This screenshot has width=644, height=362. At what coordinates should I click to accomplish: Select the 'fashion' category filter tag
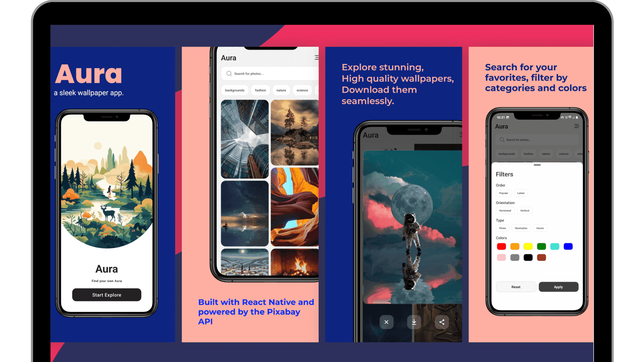pyautogui.click(x=259, y=90)
